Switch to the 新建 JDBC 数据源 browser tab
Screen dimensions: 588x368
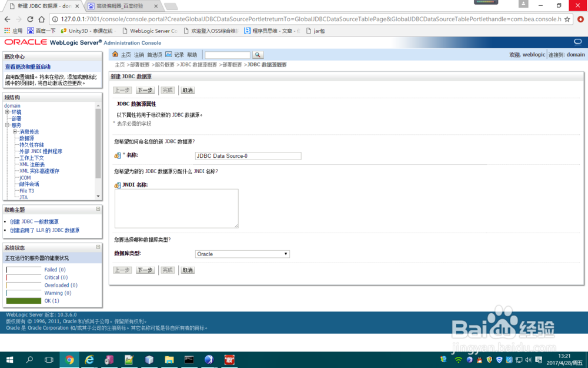click(44, 6)
